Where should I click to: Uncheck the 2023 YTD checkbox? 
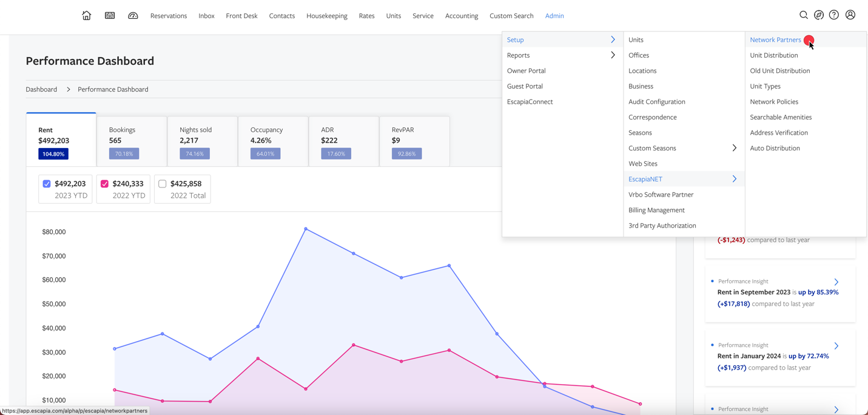47,184
